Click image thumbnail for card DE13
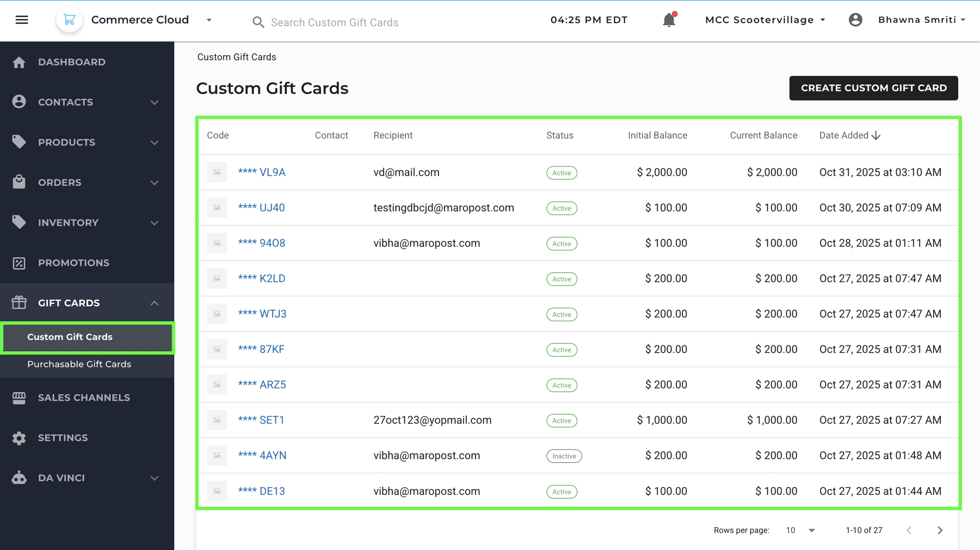This screenshot has height=550, width=980. pyautogui.click(x=217, y=491)
